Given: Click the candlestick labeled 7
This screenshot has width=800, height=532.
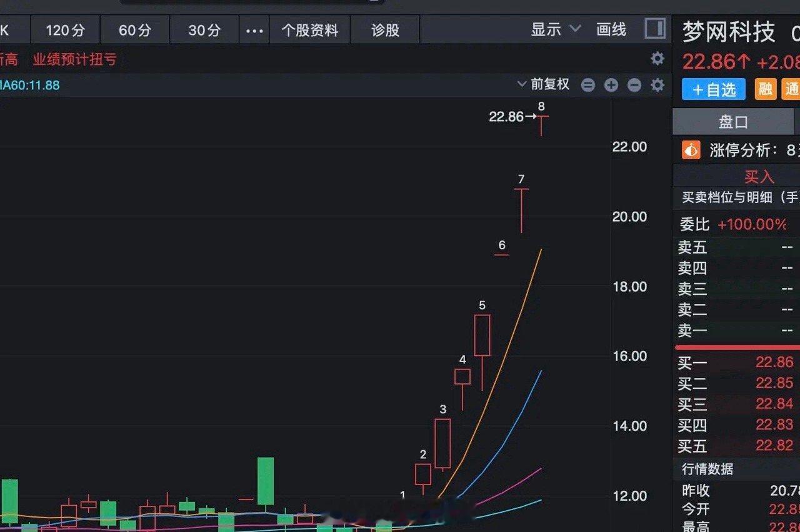Looking at the screenshot, I should (x=521, y=210).
